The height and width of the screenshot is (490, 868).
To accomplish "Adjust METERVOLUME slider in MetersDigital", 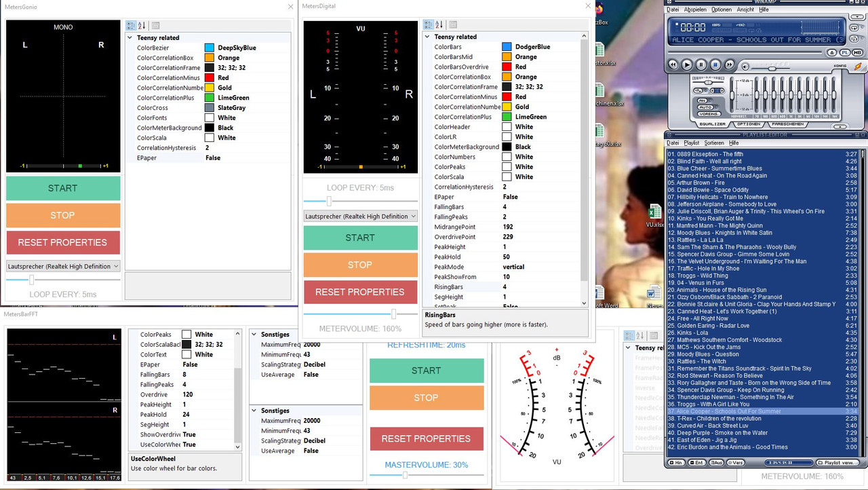I will pos(394,314).
